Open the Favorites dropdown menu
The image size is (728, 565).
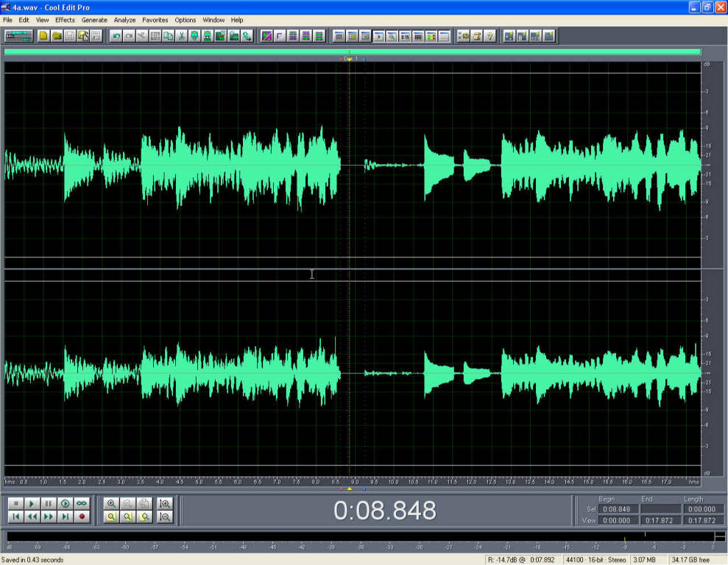point(155,20)
